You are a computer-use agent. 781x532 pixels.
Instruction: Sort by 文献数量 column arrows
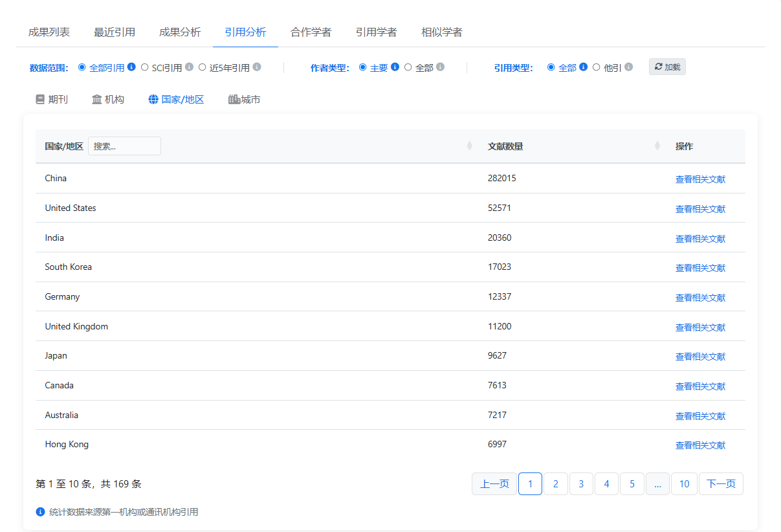pos(657,146)
